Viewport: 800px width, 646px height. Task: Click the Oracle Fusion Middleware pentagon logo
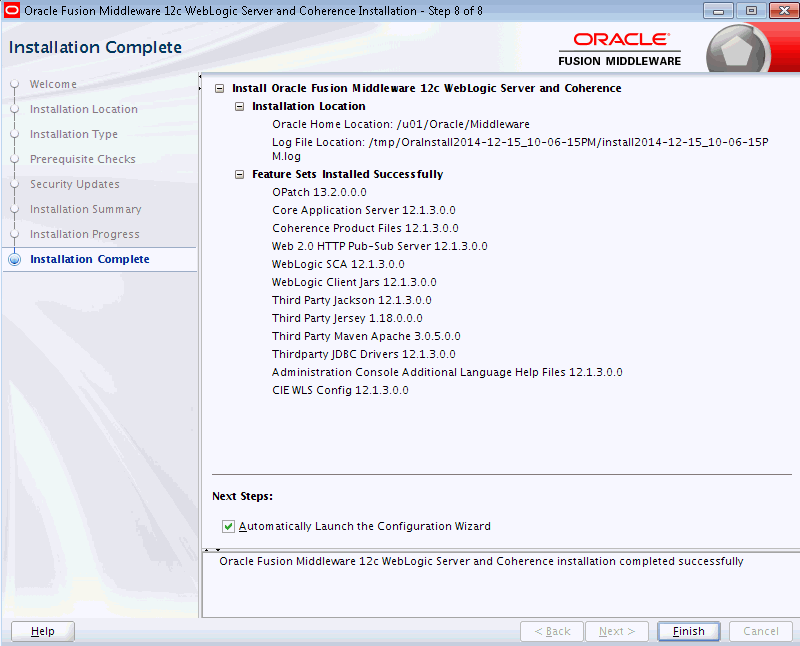737,51
